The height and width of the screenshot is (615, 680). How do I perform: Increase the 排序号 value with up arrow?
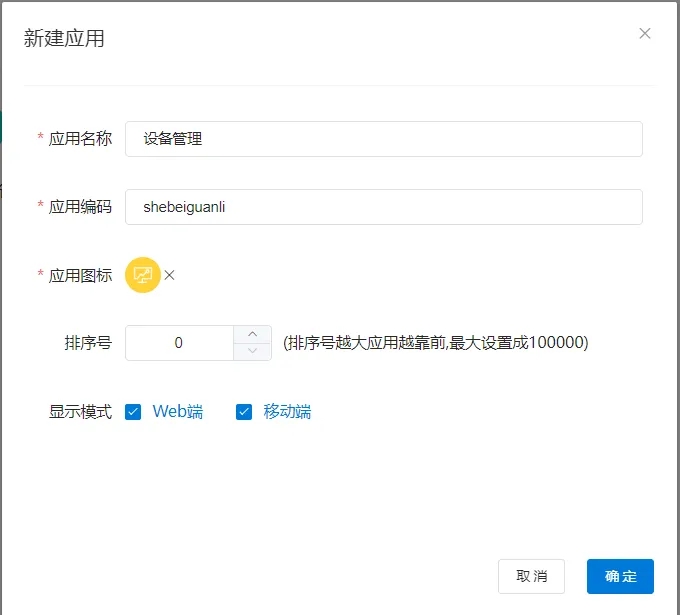point(252,334)
